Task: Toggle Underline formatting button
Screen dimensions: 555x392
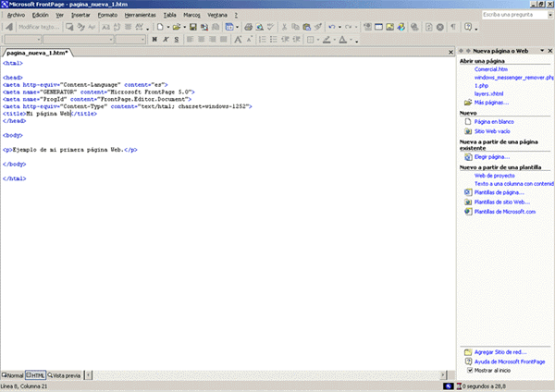Action: [x=177, y=39]
